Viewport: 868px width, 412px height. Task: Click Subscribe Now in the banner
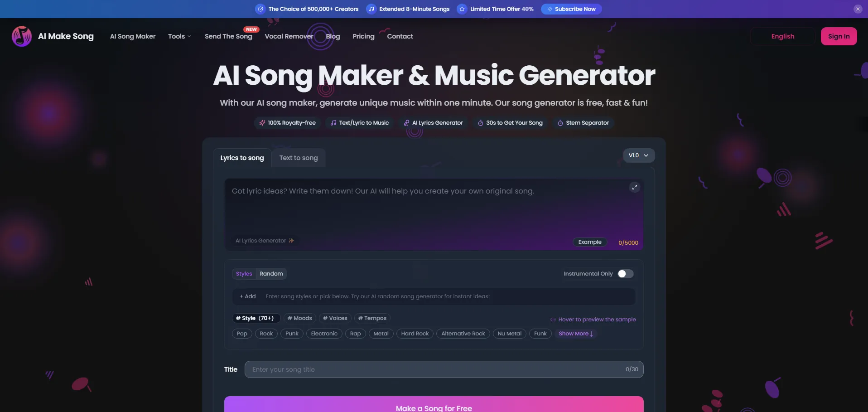tap(571, 9)
